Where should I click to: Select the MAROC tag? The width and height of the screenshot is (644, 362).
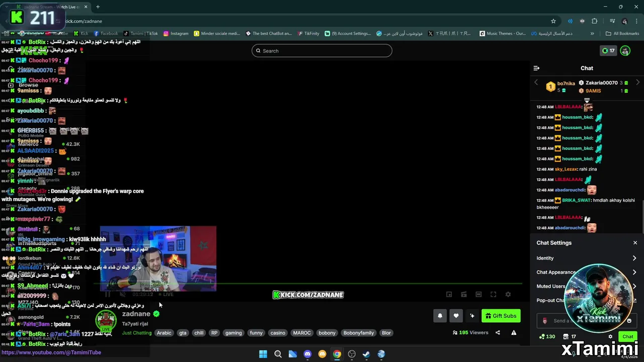click(x=302, y=333)
